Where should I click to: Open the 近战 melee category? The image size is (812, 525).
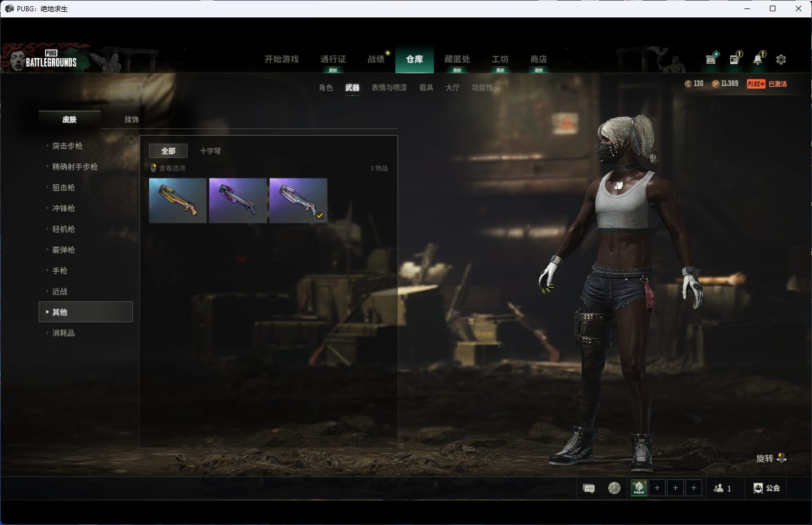[60, 292]
